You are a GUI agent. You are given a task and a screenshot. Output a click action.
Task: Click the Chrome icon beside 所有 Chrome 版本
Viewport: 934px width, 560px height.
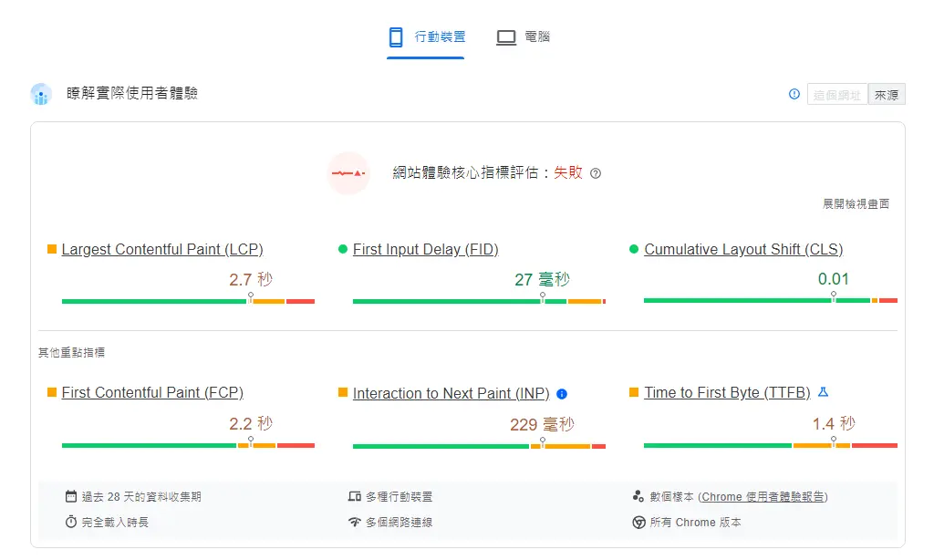click(638, 523)
